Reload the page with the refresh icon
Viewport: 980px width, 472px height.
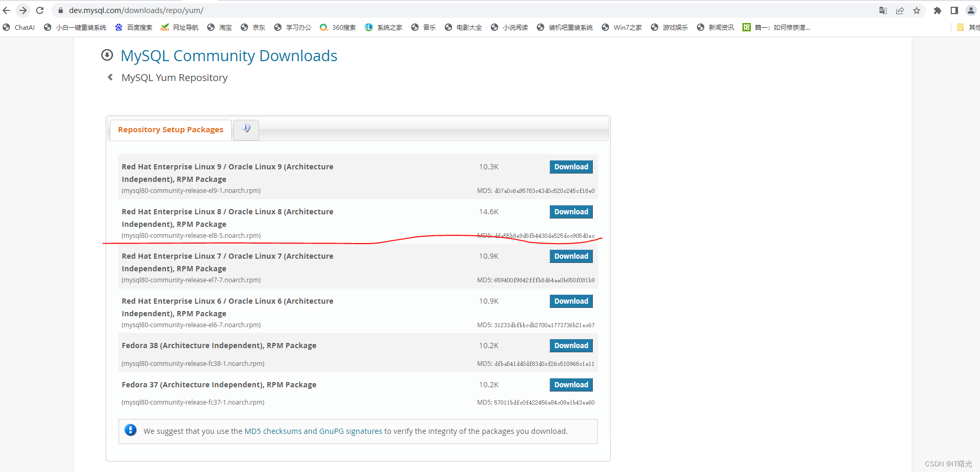40,10
